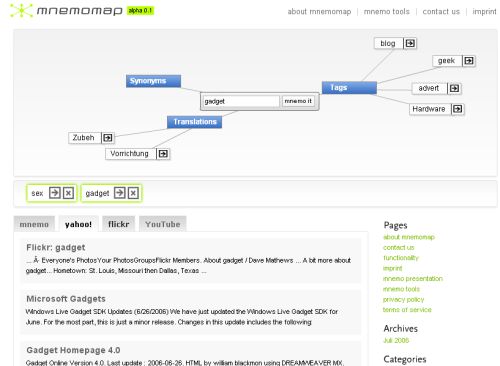Click the mnemo it button

pyautogui.click(x=298, y=101)
